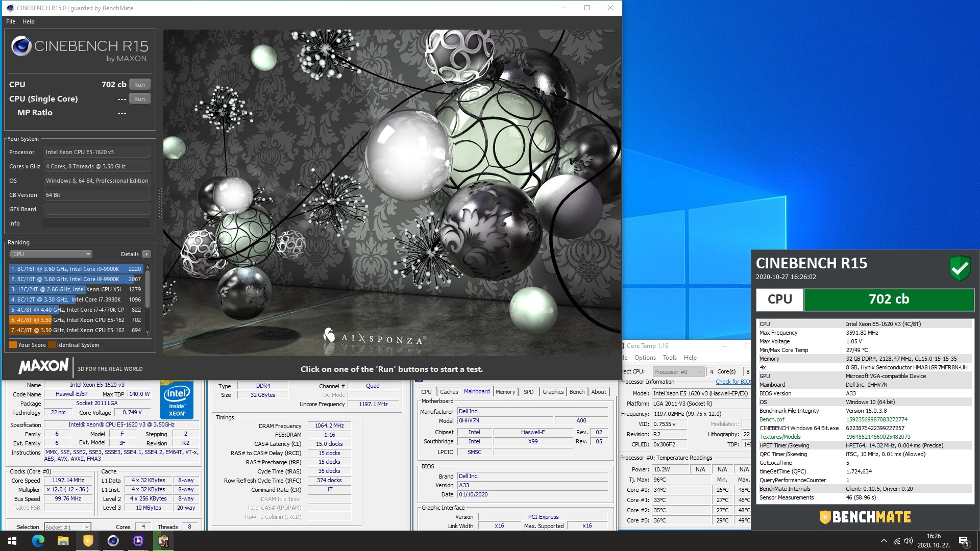Image resolution: width=980 pixels, height=551 pixels.
Task: Show hidden system tray icons
Action: (884, 541)
